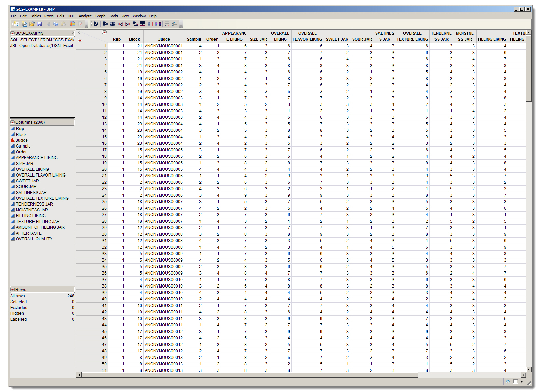
Task: Open the Rows panel red triangle menu
Action: click(13, 290)
